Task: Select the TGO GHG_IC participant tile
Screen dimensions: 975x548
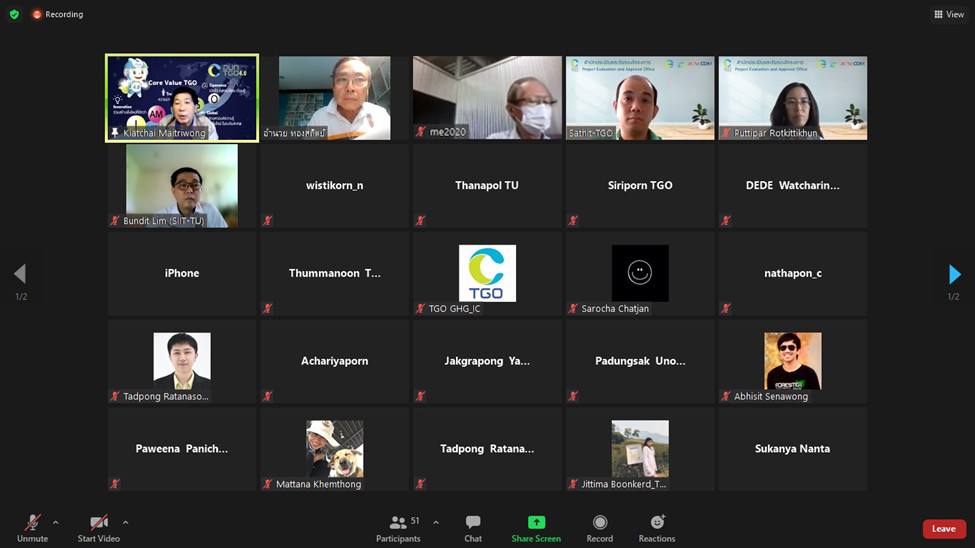Action: (487, 274)
